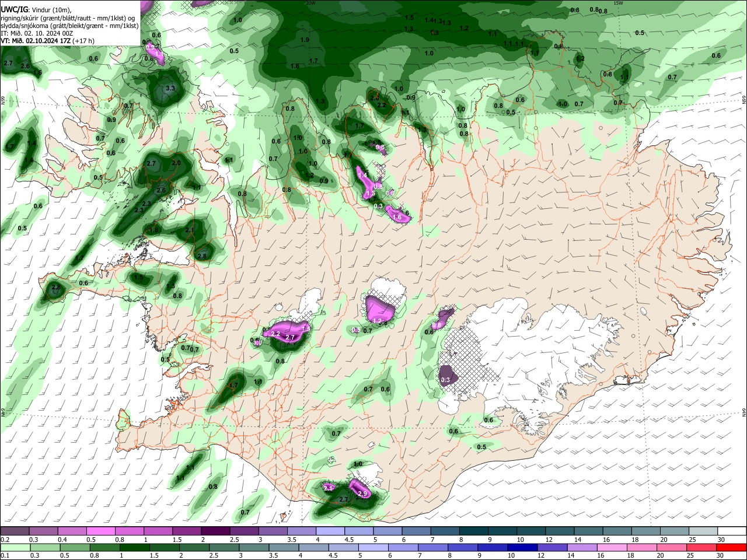Click the 'slydda/snjókoma' legend description line
Image resolution: width=747 pixels, height=560 pixels.
[x=69, y=26]
